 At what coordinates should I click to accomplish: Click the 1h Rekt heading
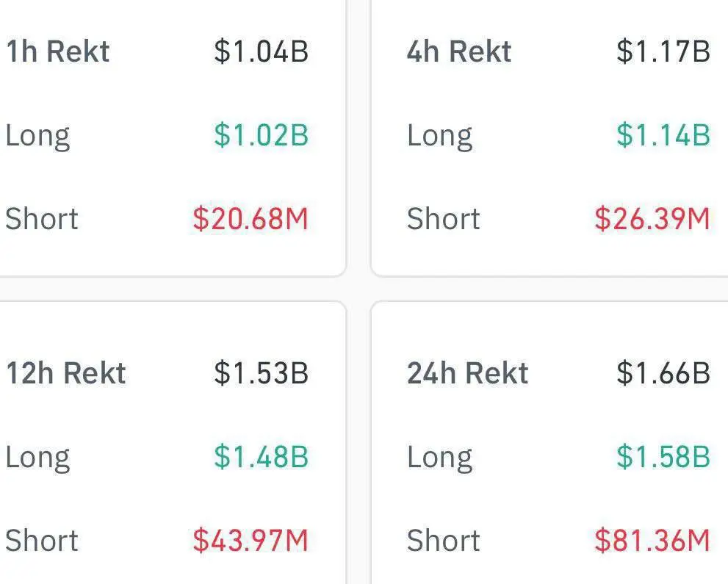pos(58,51)
